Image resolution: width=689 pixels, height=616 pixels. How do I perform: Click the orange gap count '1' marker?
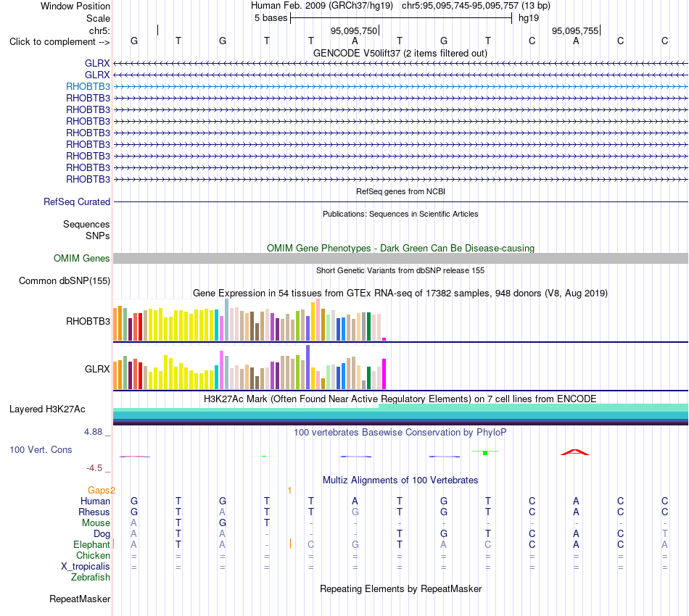pos(289,490)
